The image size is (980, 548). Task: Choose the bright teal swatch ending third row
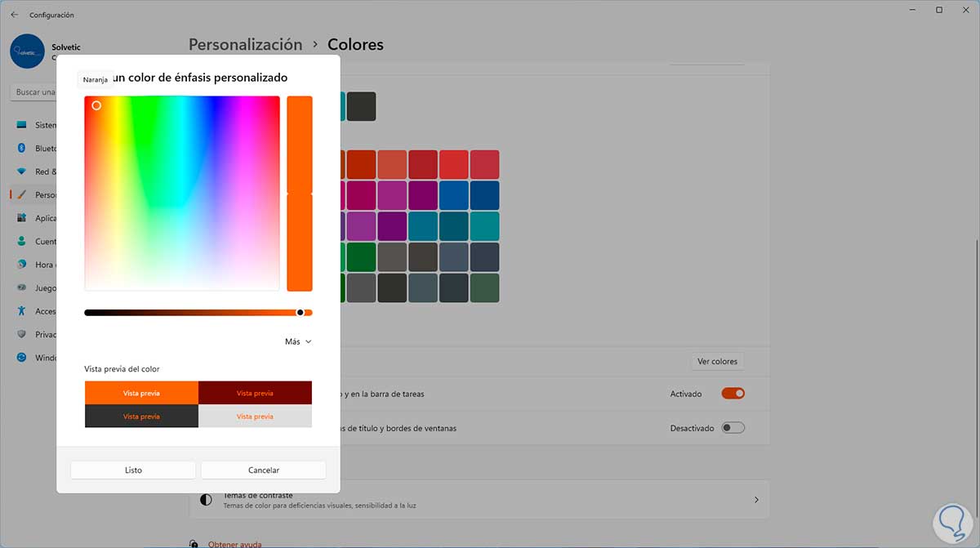point(484,226)
